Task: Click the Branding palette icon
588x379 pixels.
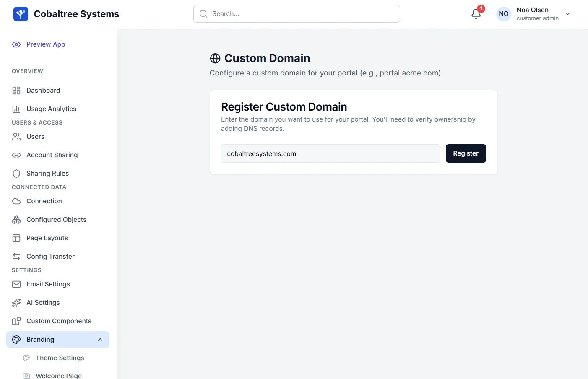Action: click(x=16, y=340)
